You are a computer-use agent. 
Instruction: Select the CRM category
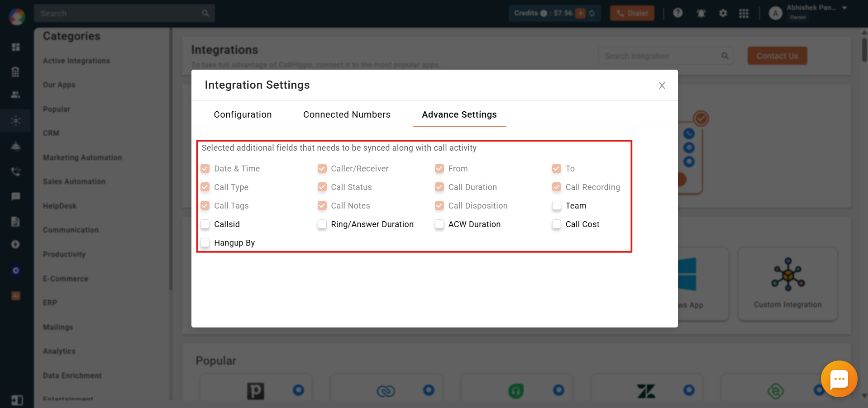(51, 133)
